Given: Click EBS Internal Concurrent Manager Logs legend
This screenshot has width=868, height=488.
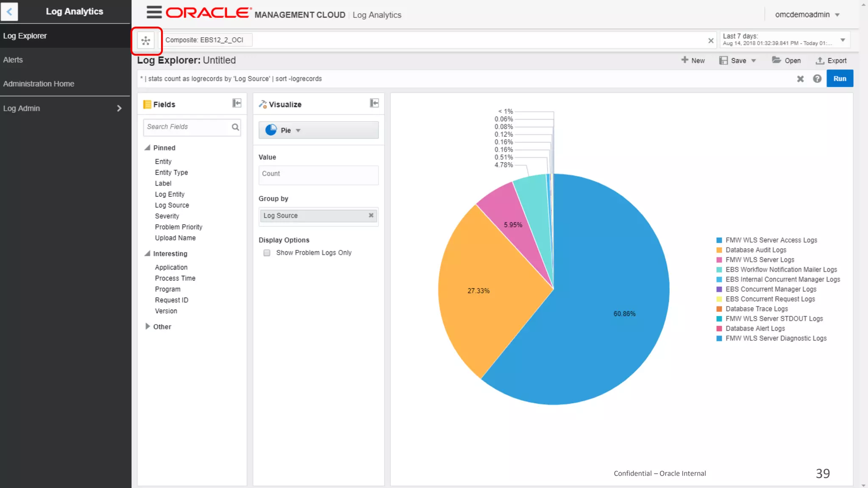Looking at the screenshot, I should pyautogui.click(x=778, y=279).
